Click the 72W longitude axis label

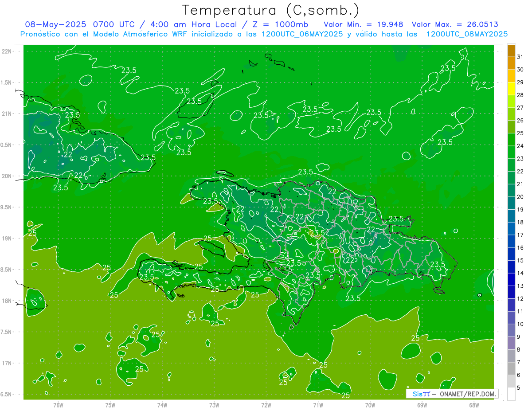point(266,405)
